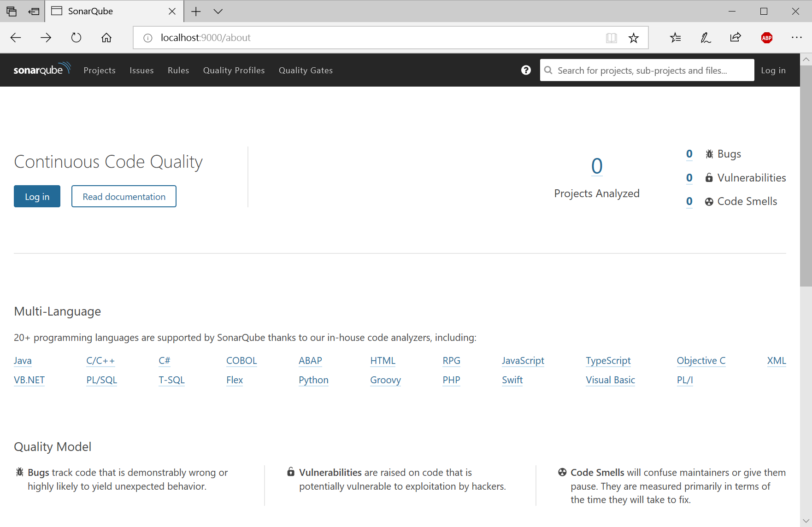Click the scrollbar down arrow
Image resolution: width=812 pixels, height=527 pixels.
tap(806, 521)
